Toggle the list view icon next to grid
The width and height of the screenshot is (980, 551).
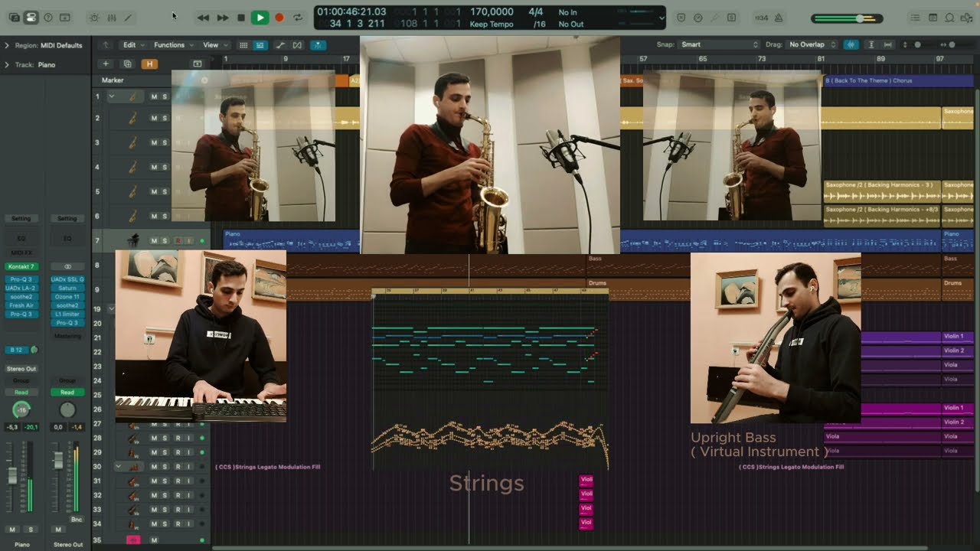point(260,45)
